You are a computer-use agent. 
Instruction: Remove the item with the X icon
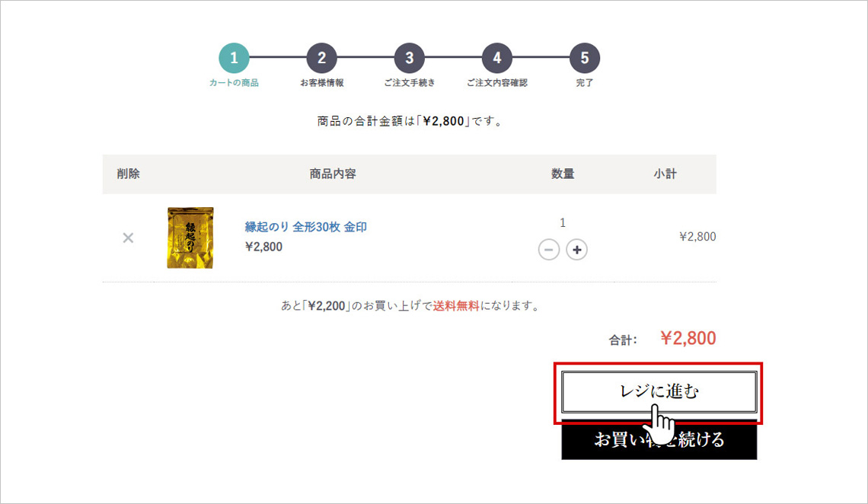click(x=128, y=238)
